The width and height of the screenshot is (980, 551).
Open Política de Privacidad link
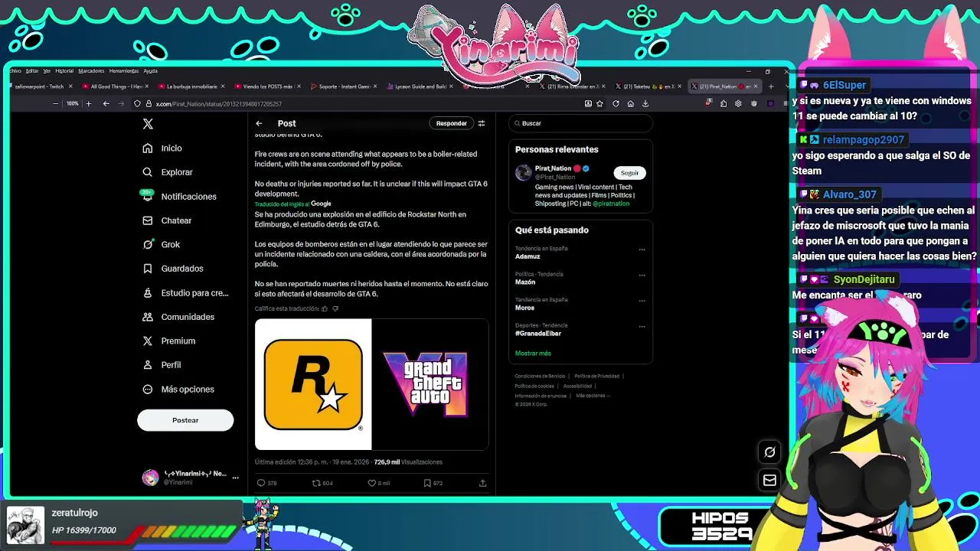pos(596,377)
